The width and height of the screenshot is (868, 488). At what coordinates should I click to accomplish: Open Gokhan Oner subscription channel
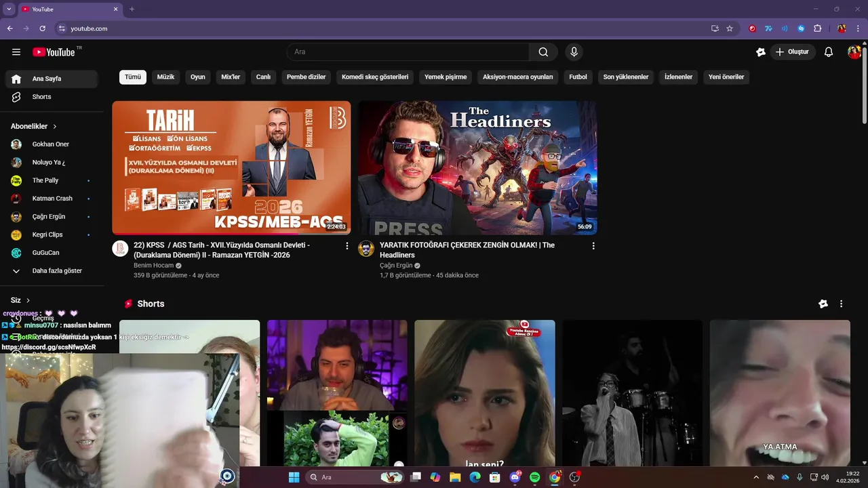tap(52, 144)
